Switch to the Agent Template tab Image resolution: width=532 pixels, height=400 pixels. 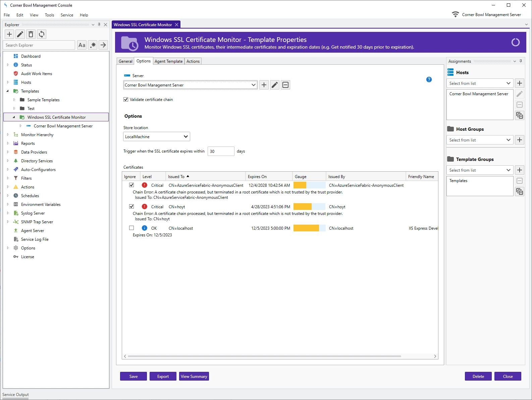pyautogui.click(x=168, y=61)
